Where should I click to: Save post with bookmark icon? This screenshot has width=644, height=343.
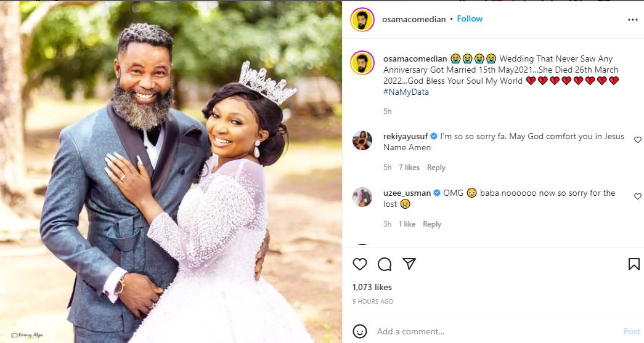(634, 264)
